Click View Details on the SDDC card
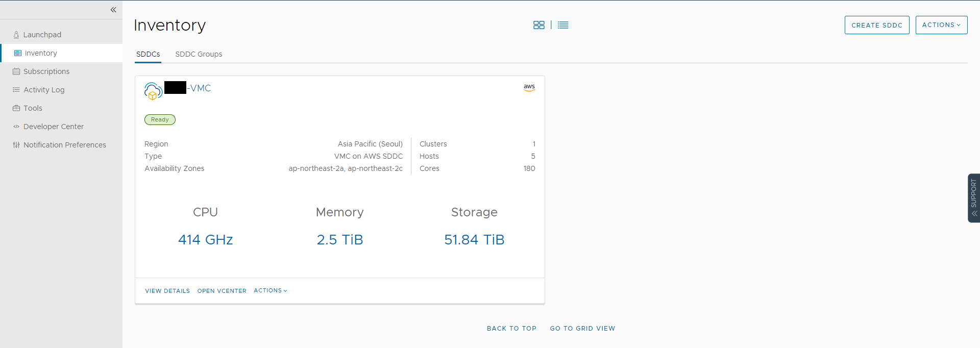Image resolution: width=980 pixels, height=348 pixels. click(167, 291)
